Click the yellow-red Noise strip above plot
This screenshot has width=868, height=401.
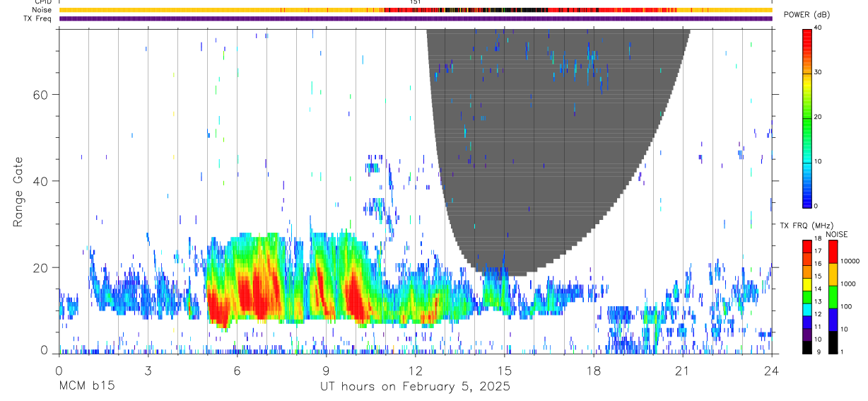click(416, 10)
